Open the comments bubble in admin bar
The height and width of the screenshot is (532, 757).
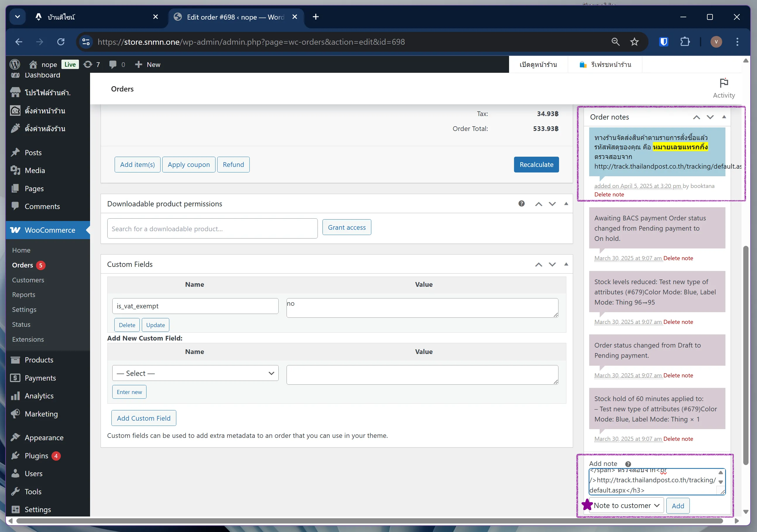click(117, 64)
